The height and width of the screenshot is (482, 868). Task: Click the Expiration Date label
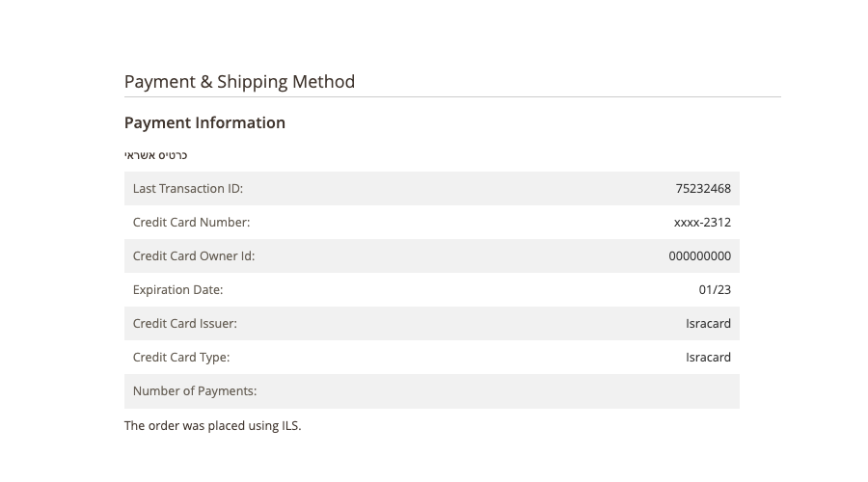point(177,290)
